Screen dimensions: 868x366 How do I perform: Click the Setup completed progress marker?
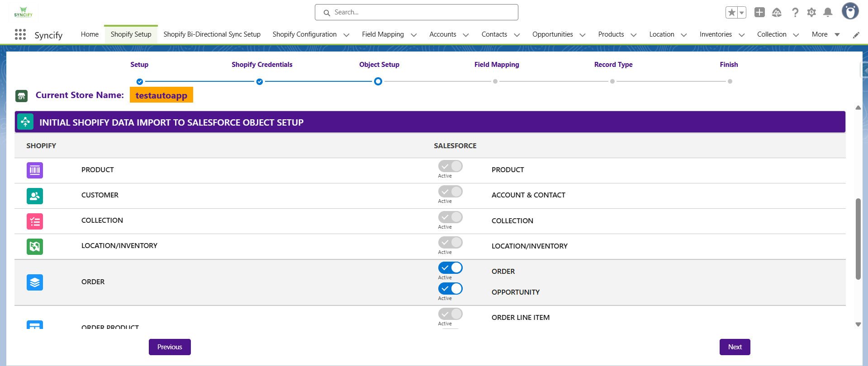click(140, 82)
